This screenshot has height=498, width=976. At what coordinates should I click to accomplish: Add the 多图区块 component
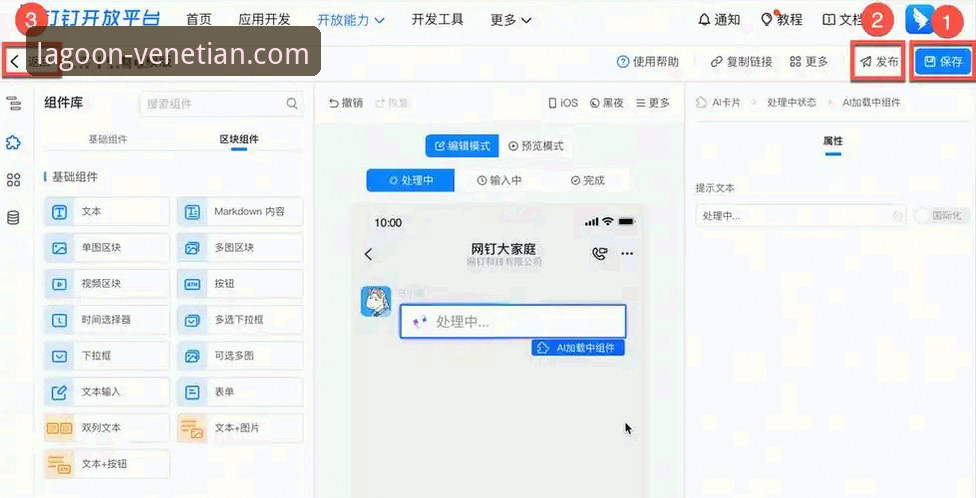(x=240, y=248)
